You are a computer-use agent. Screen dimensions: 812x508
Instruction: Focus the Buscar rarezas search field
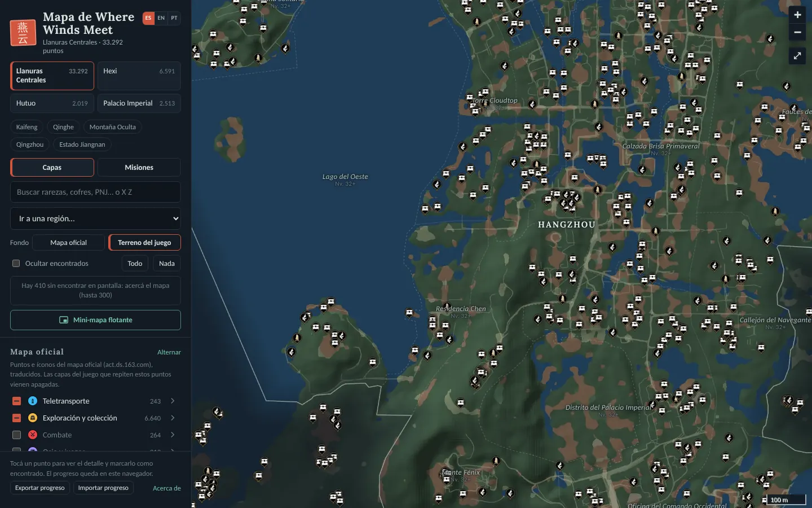point(95,192)
